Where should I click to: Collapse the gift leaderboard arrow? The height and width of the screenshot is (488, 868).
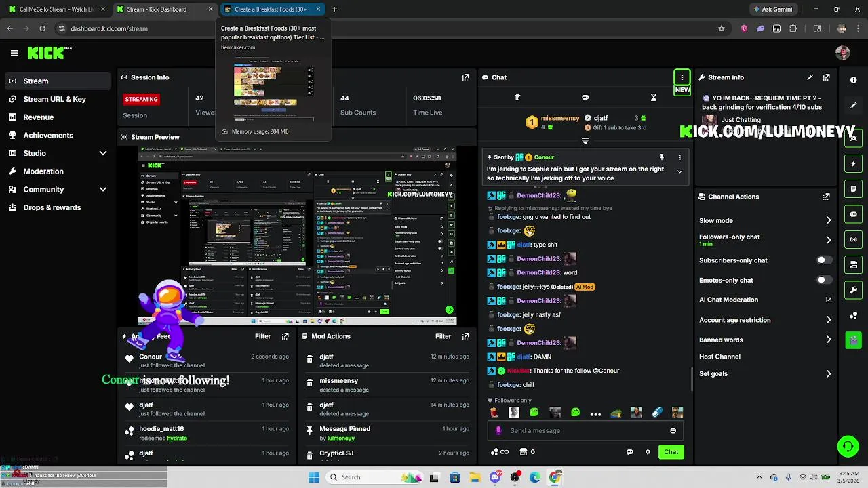coord(585,141)
